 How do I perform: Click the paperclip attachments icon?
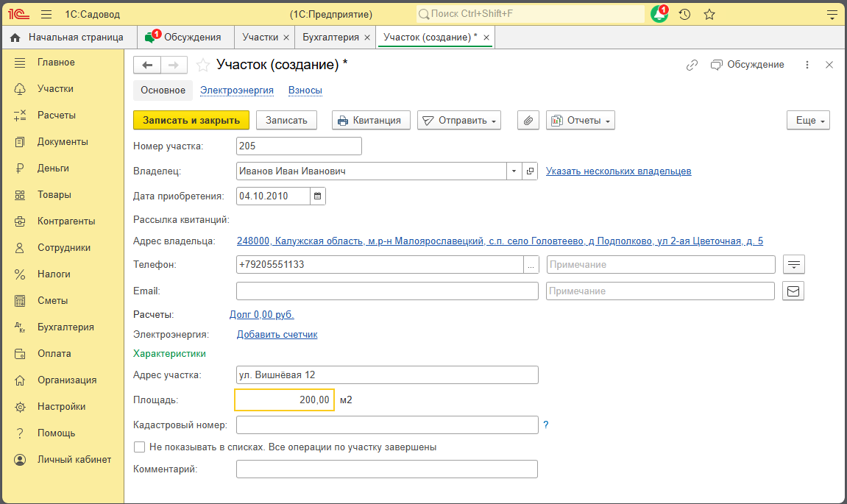pos(528,121)
